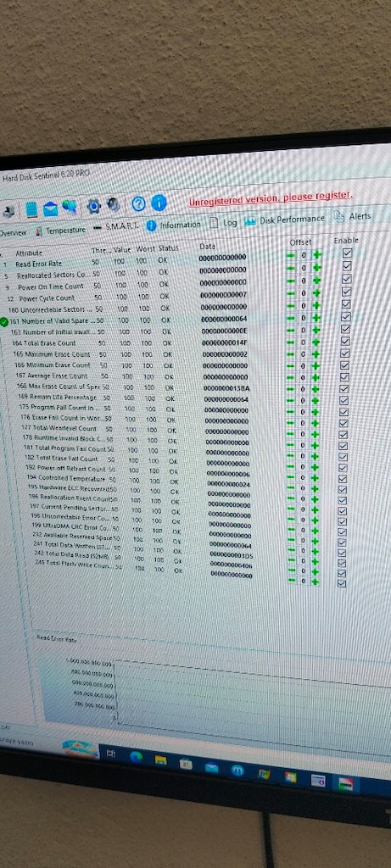
Task: Open the report document toolbar icon
Action: point(32,209)
